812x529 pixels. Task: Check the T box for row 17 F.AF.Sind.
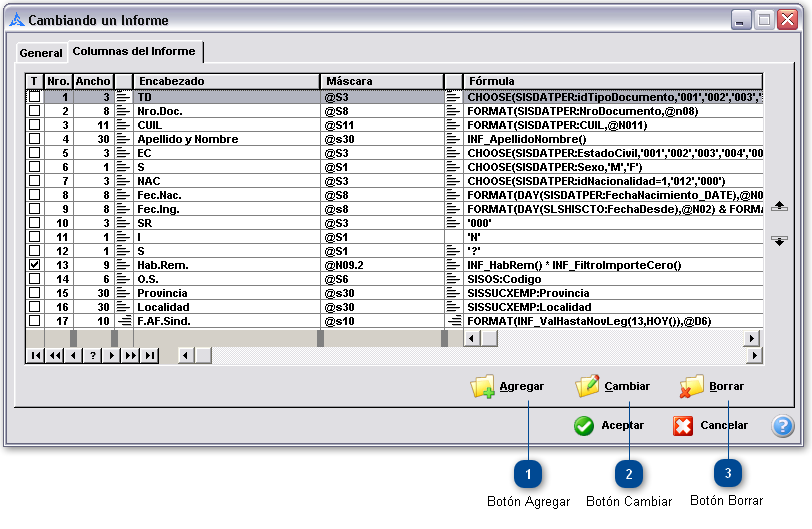tap(34, 320)
